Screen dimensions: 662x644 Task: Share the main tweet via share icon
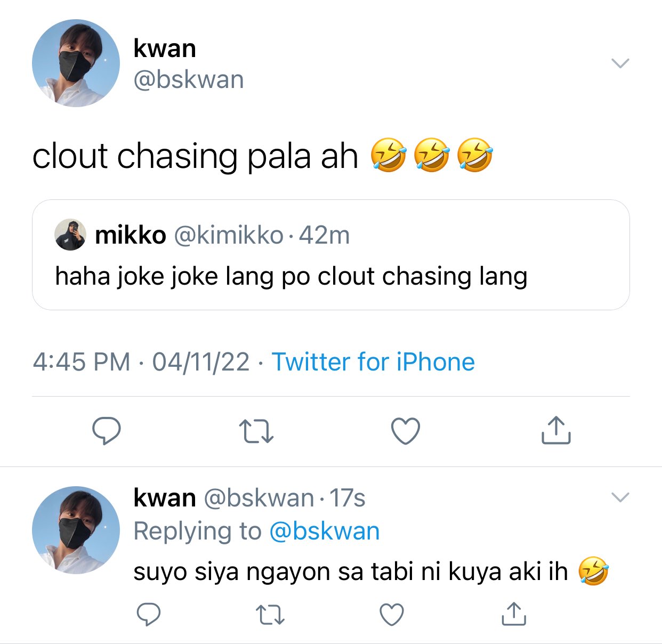[x=556, y=430]
